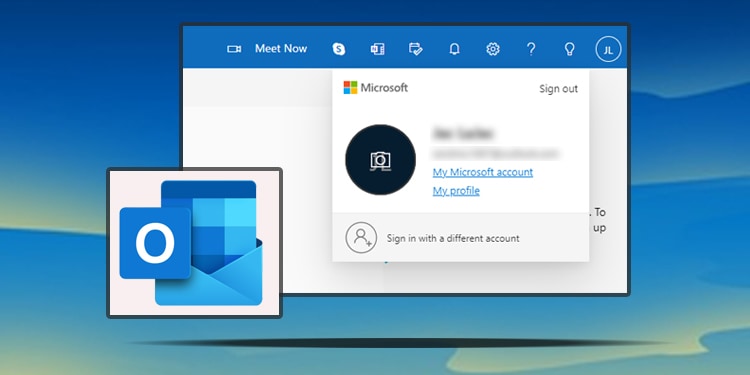Screen dimensions: 750x375
Task: Open the lightbulb tips icon
Action: point(569,49)
